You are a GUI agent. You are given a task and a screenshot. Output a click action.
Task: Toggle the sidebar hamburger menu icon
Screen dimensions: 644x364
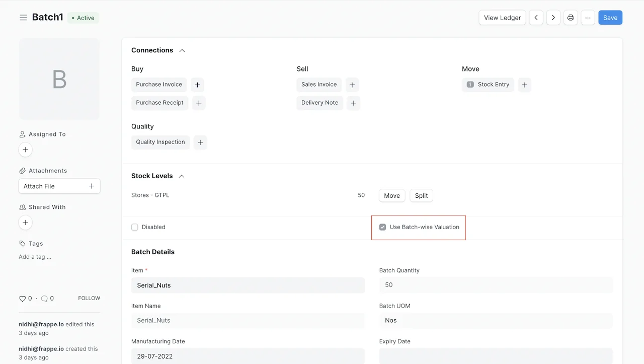pos(23,18)
